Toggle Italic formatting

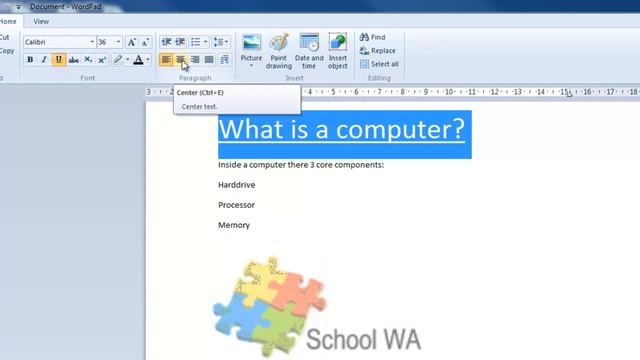tap(44, 60)
